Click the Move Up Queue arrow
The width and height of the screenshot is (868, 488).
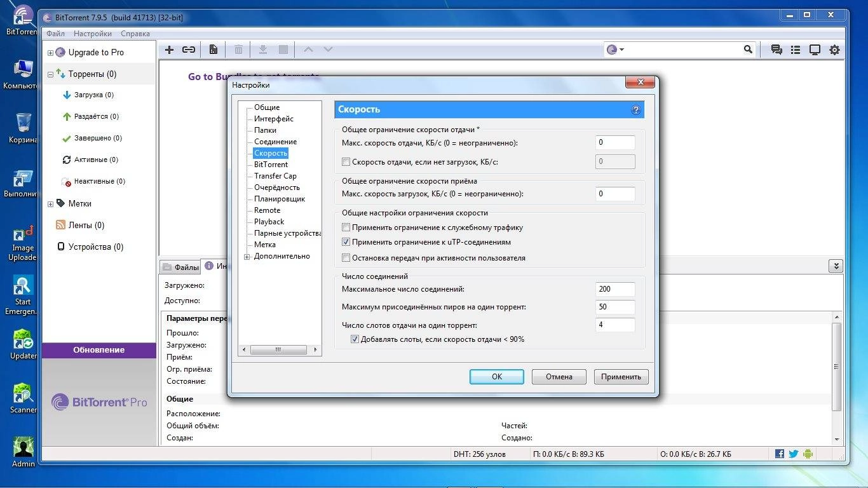coord(308,50)
